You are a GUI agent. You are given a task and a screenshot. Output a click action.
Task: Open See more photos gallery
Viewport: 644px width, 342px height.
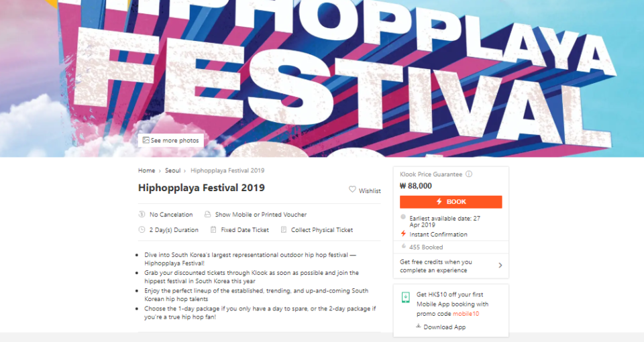click(174, 141)
